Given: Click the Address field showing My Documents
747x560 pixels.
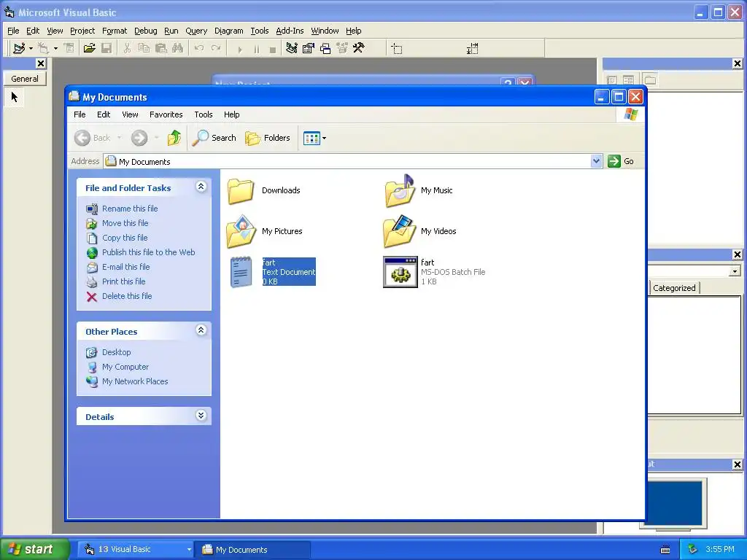Looking at the screenshot, I should 347,161.
